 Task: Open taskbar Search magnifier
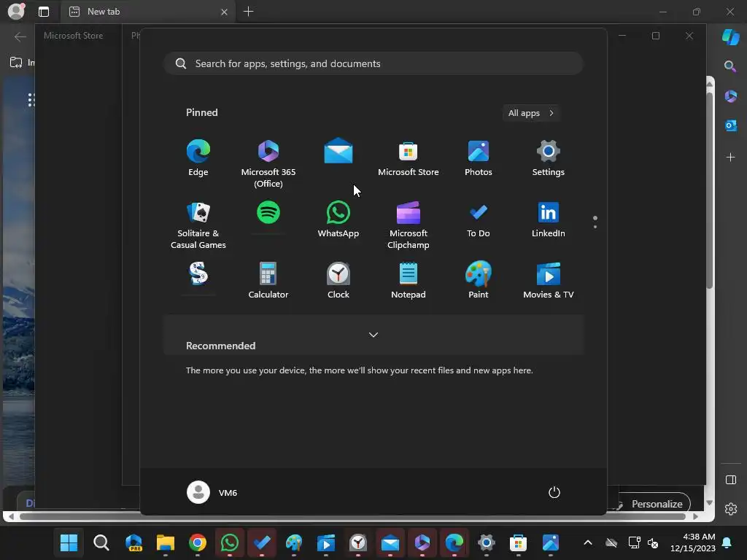[x=101, y=542]
